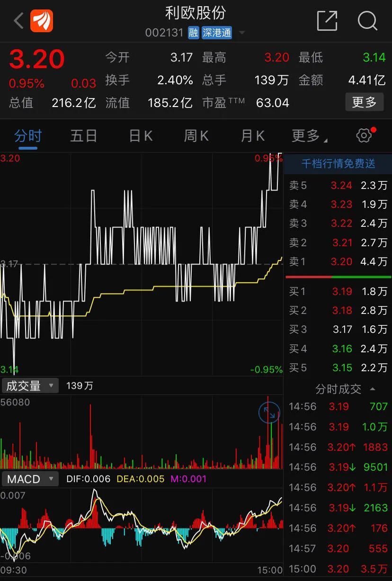Tap the 卖3 row at 3.22
The width and height of the screenshot is (392, 581).
coord(338,223)
